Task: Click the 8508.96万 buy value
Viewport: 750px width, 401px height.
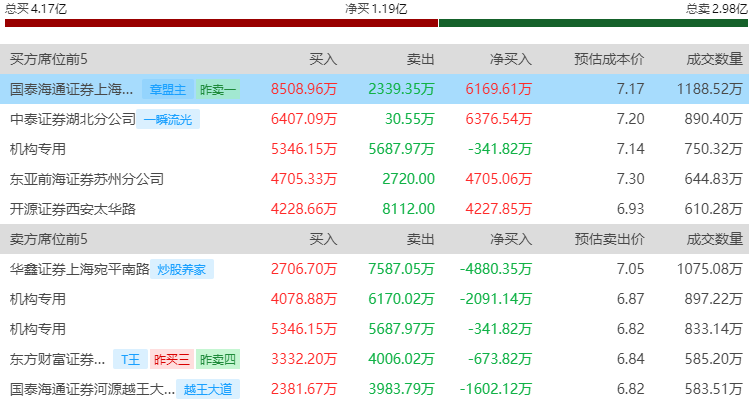Action: pos(304,89)
